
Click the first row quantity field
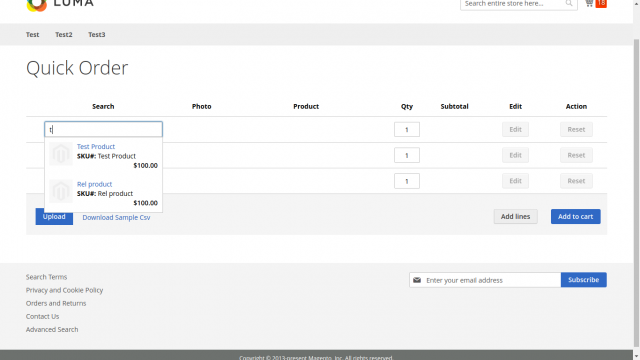pos(407,129)
